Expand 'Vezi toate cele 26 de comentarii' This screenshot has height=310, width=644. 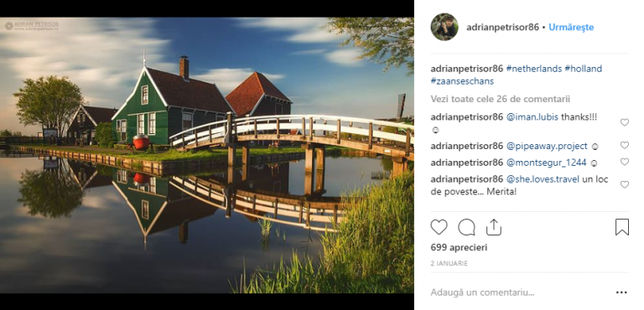(501, 99)
